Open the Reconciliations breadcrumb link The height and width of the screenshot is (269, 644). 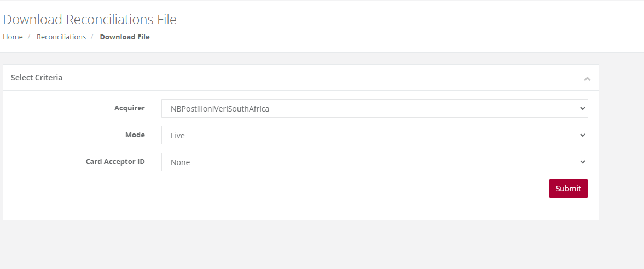click(61, 37)
